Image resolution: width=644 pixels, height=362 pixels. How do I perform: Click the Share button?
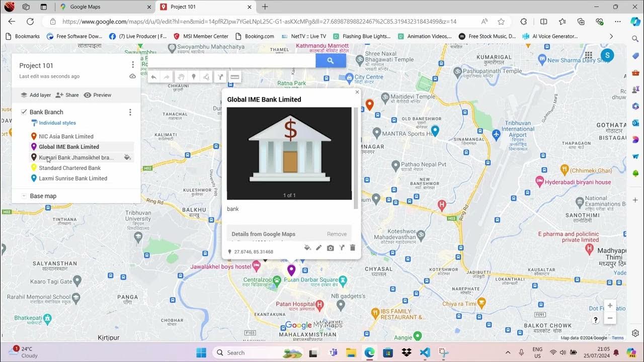[x=67, y=95]
